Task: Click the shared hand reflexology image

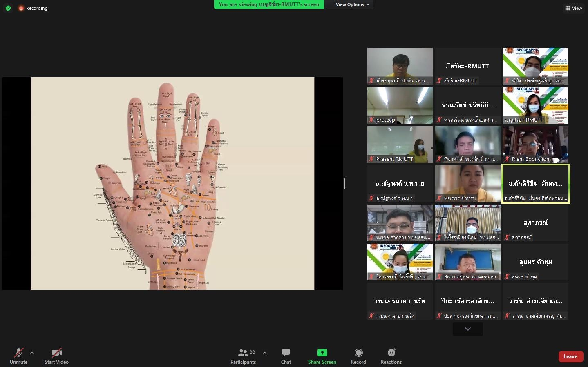Action: click(172, 183)
